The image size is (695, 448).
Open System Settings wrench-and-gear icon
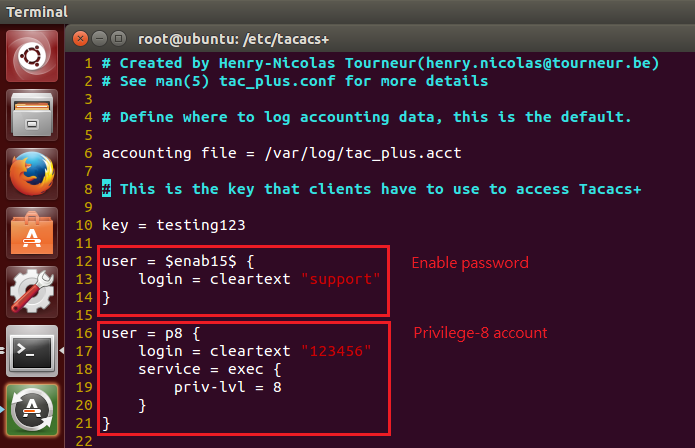(32, 292)
